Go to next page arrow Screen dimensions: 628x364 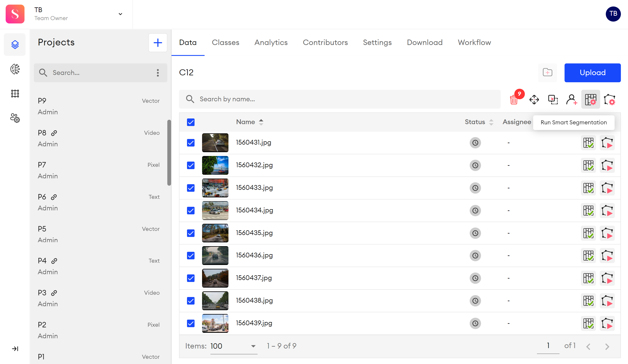pos(607,347)
